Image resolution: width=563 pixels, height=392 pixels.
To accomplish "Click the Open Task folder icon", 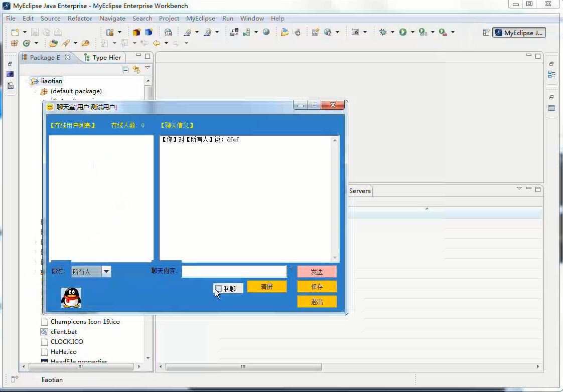I will (x=85, y=44).
